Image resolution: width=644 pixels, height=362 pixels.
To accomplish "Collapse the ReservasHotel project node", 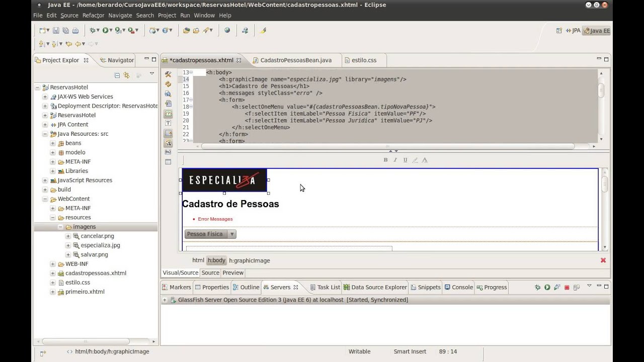I will point(37,87).
